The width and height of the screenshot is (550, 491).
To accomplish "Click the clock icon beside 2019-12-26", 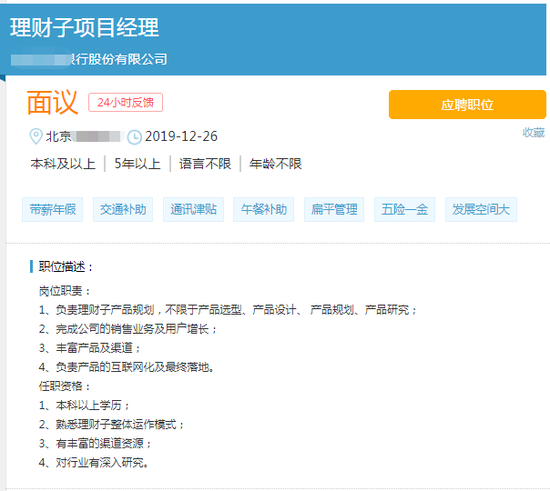I will [134, 137].
